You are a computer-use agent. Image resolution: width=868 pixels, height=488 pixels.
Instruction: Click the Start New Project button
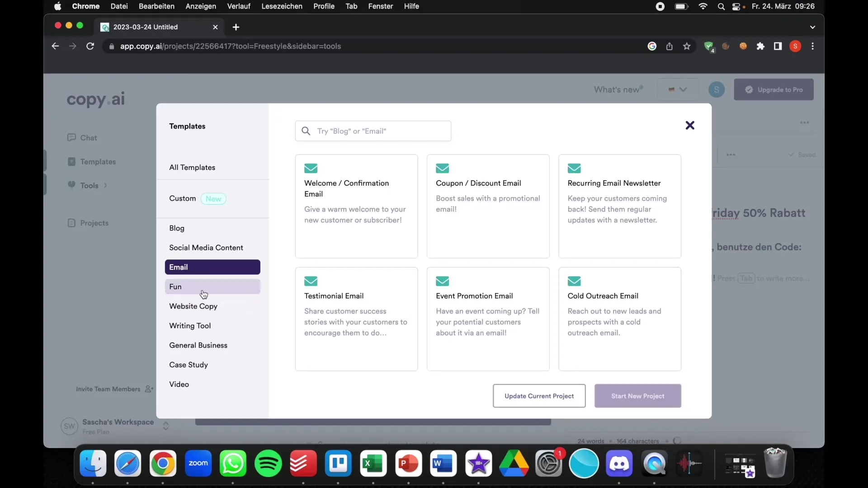point(637,396)
